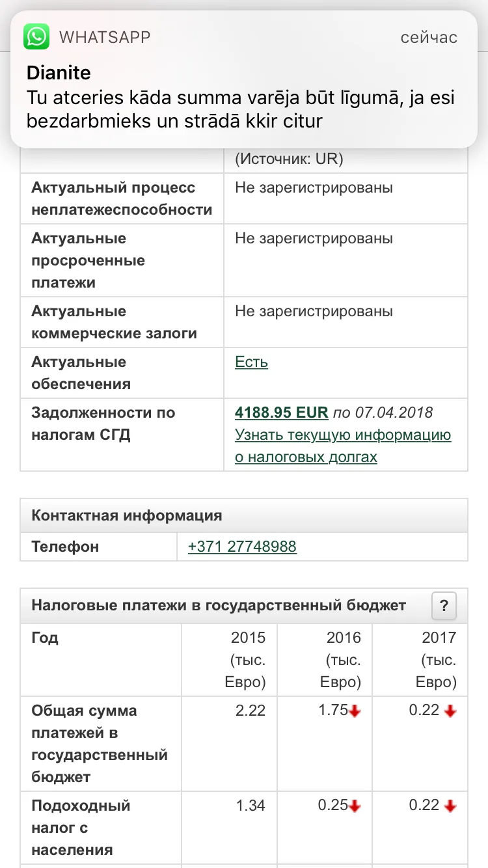The height and width of the screenshot is (868, 488).
Task: Click red down arrow next to 1.75
Action: point(355,712)
